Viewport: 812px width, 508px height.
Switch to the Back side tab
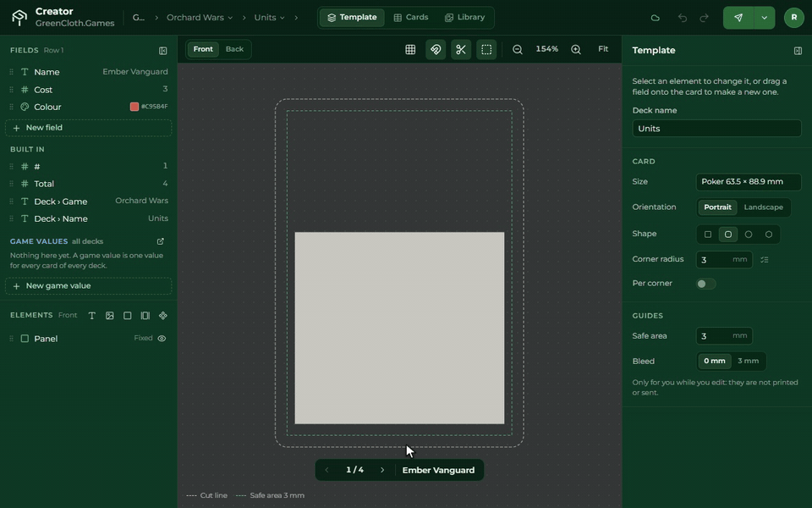click(234, 49)
